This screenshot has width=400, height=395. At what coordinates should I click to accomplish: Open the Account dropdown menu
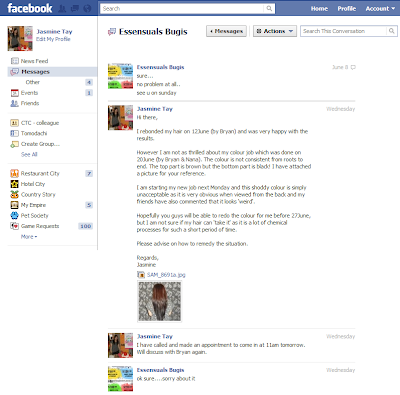coord(380,9)
